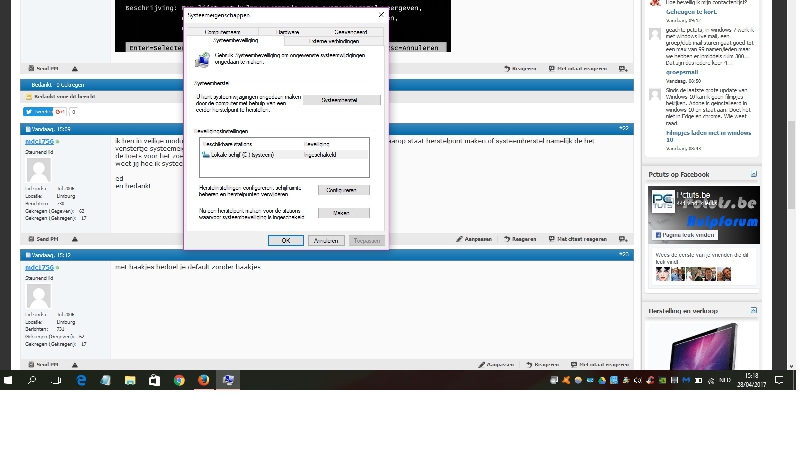Click Send PM under post #22

(x=43, y=239)
